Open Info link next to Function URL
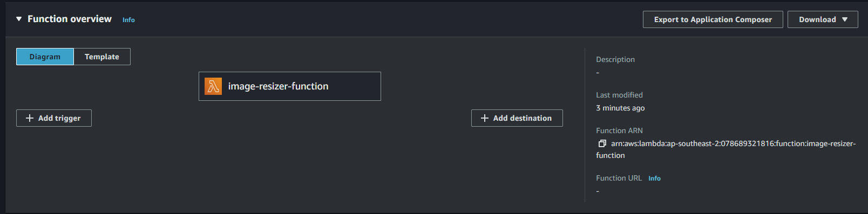868x214 pixels. click(654, 178)
